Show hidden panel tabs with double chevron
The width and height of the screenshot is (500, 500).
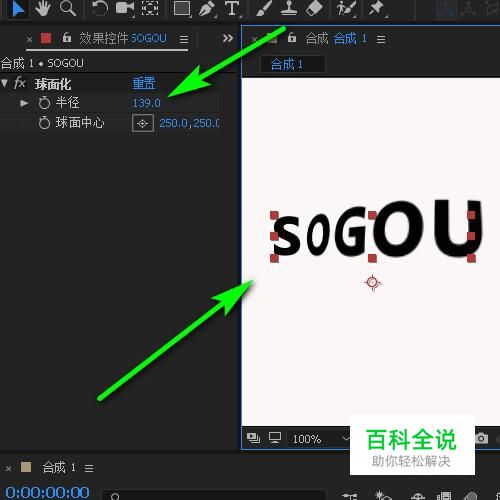(x=228, y=38)
